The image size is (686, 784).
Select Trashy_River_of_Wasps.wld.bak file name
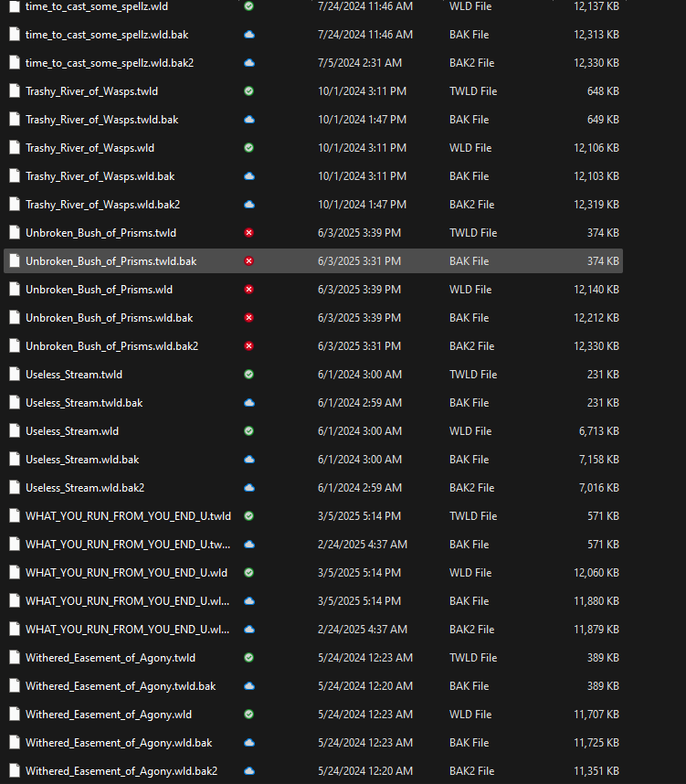tap(100, 176)
